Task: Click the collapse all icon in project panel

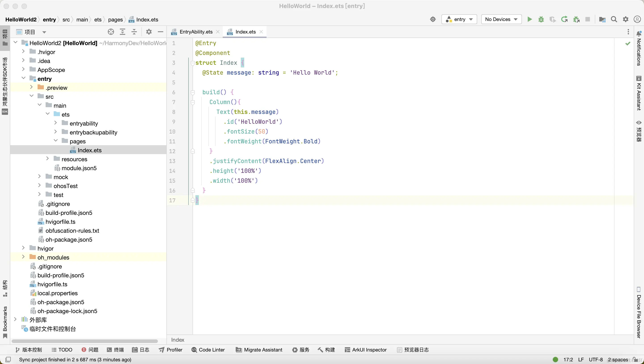Action: 134,32
